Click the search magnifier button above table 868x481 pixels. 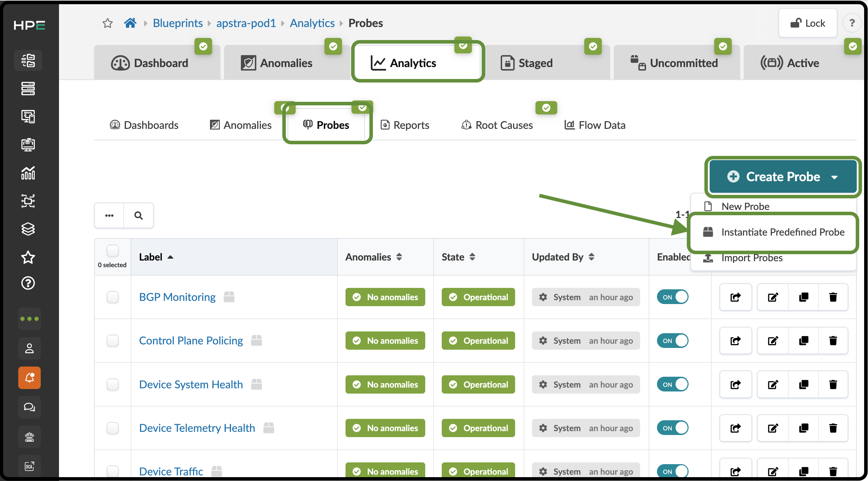pyautogui.click(x=139, y=215)
